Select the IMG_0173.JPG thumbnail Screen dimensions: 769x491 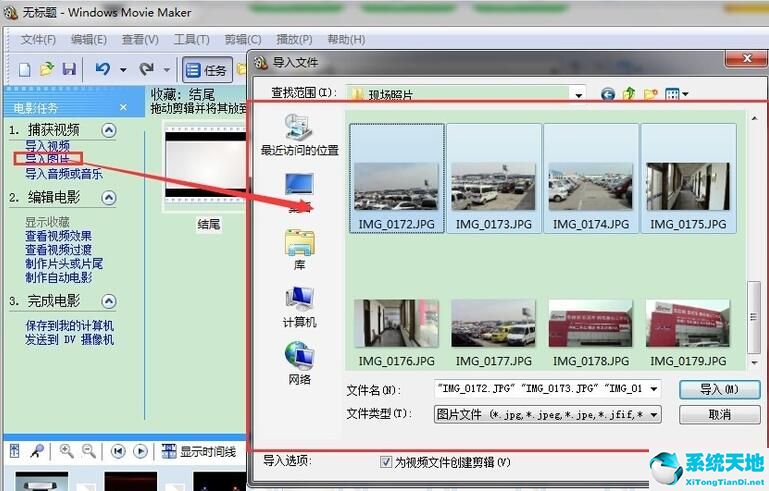click(x=494, y=178)
